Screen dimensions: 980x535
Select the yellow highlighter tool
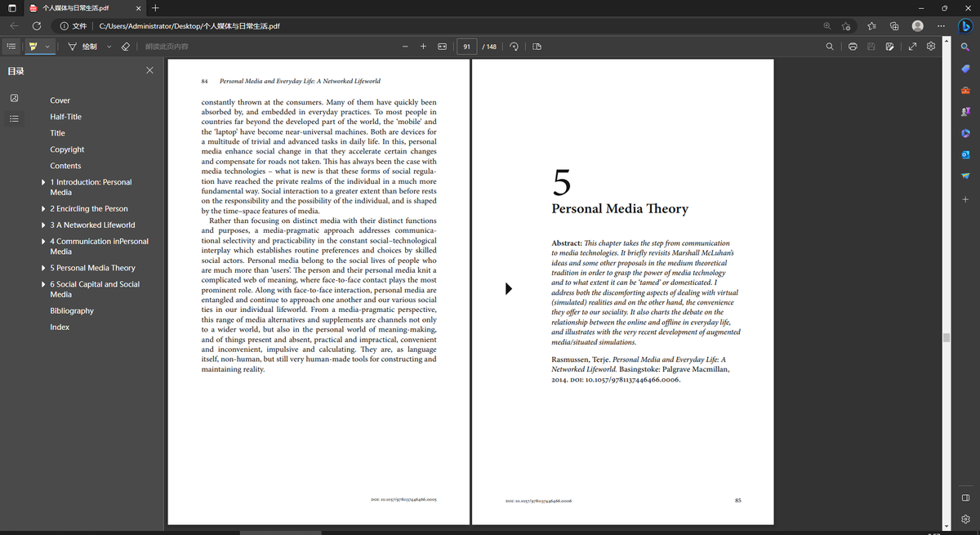(33, 47)
